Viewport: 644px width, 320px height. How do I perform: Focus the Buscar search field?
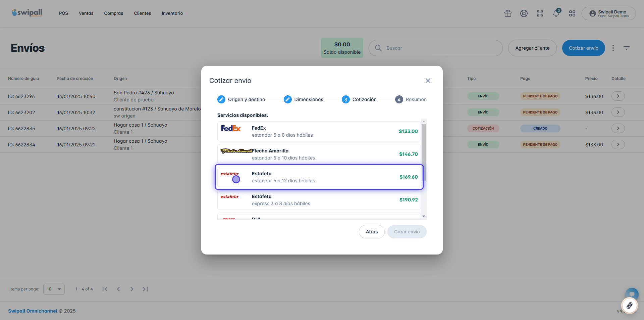436,48
